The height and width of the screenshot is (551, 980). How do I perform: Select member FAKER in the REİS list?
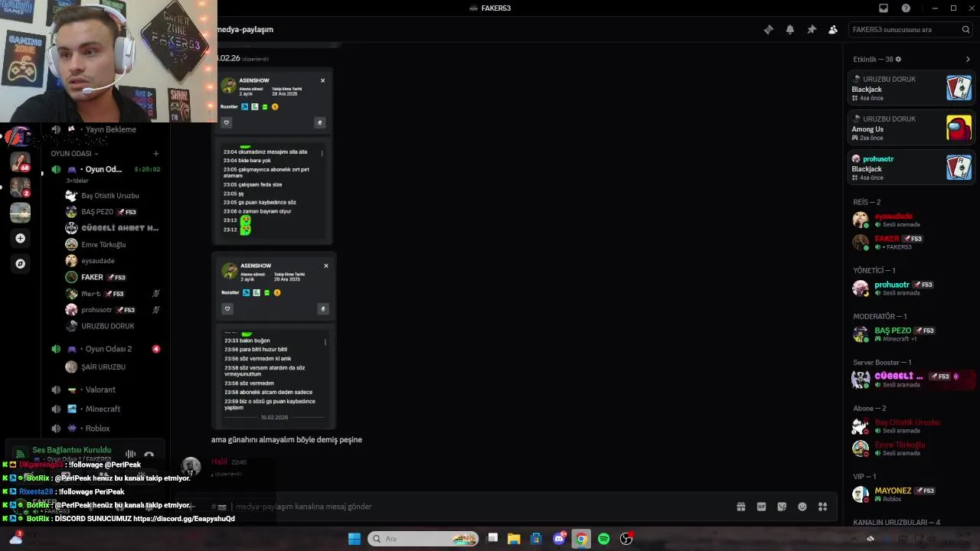(x=911, y=243)
